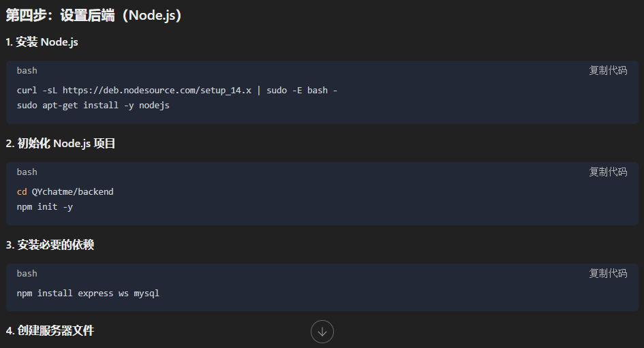This screenshot has height=348, width=644.
Task: Click the sudo apt-get install line
Action: coord(93,106)
